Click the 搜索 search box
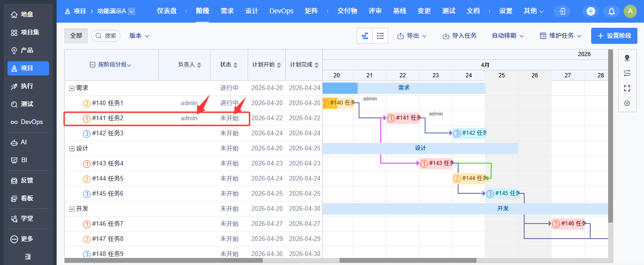Screen dimensions: 644x265 click(x=106, y=36)
